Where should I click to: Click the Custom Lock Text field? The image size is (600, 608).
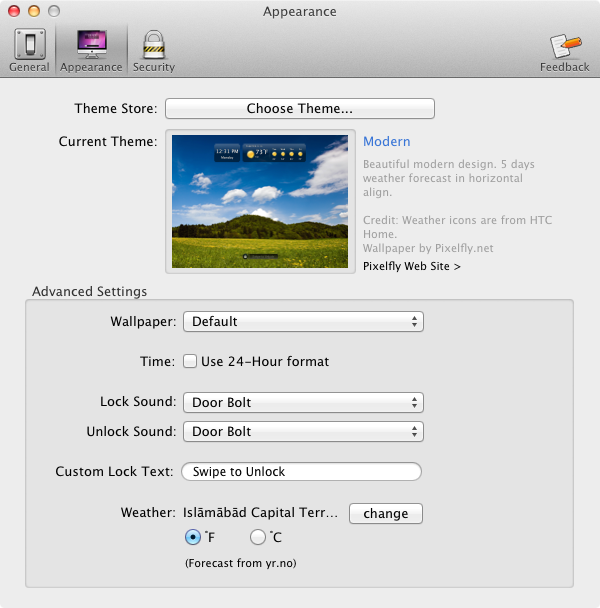click(301, 472)
